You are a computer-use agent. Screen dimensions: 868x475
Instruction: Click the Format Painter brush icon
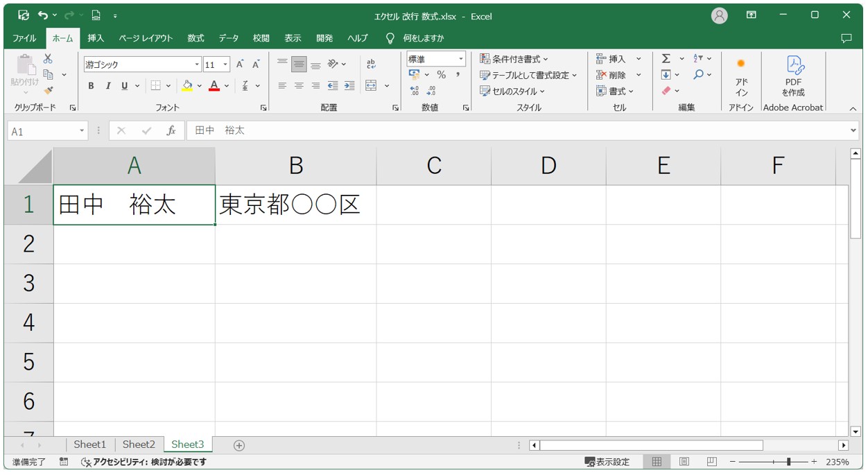coord(48,90)
